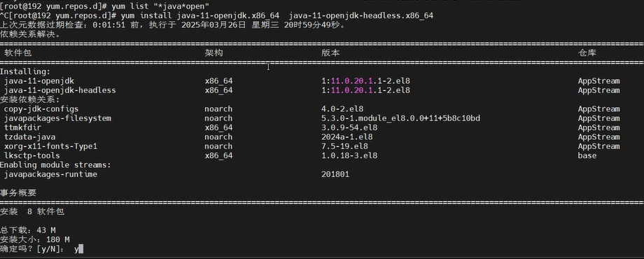Click the yum list command text
Screen dimensions: 644x259
click(160, 6)
